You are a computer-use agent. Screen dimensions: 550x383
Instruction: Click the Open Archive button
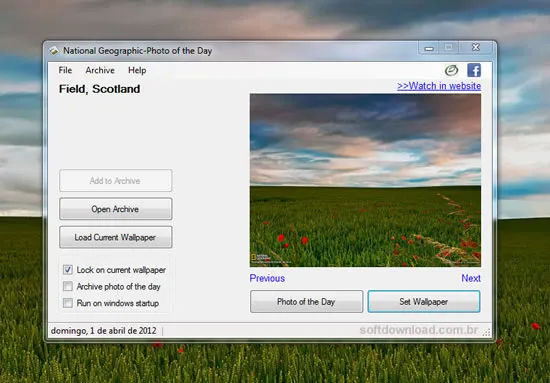(x=115, y=209)
